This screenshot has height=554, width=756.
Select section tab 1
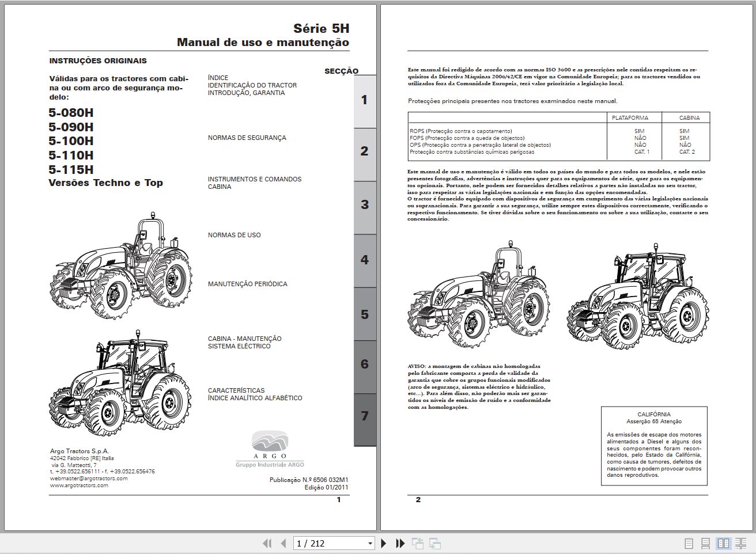pos(364,100)
